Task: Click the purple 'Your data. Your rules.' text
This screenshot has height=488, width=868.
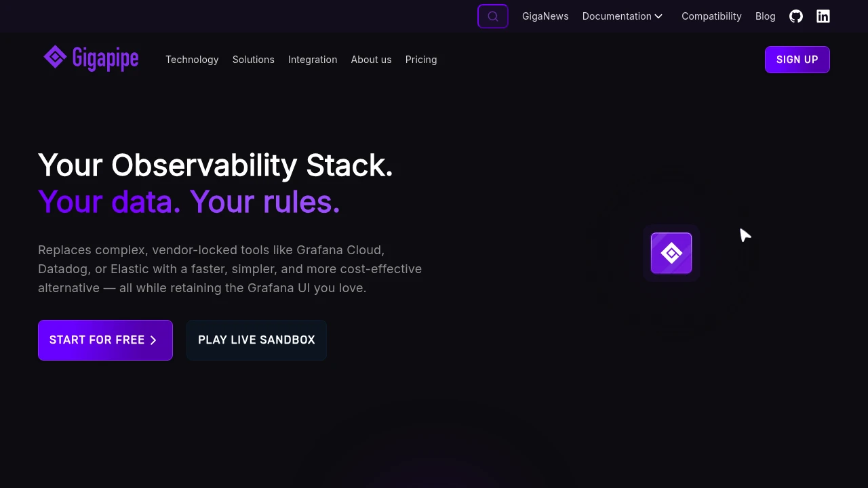Action: [189, 202]
